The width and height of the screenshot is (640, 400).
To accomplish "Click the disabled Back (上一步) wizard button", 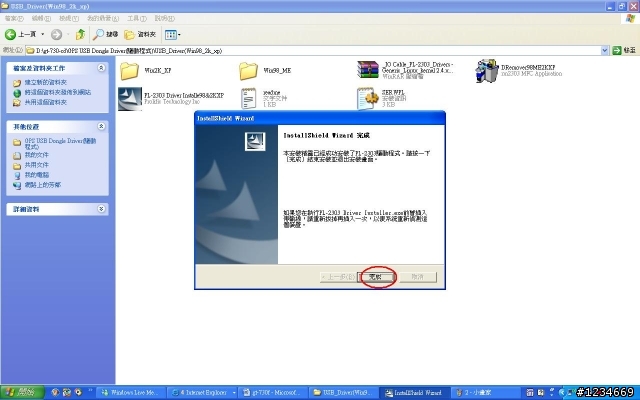I will click(338, 277).
